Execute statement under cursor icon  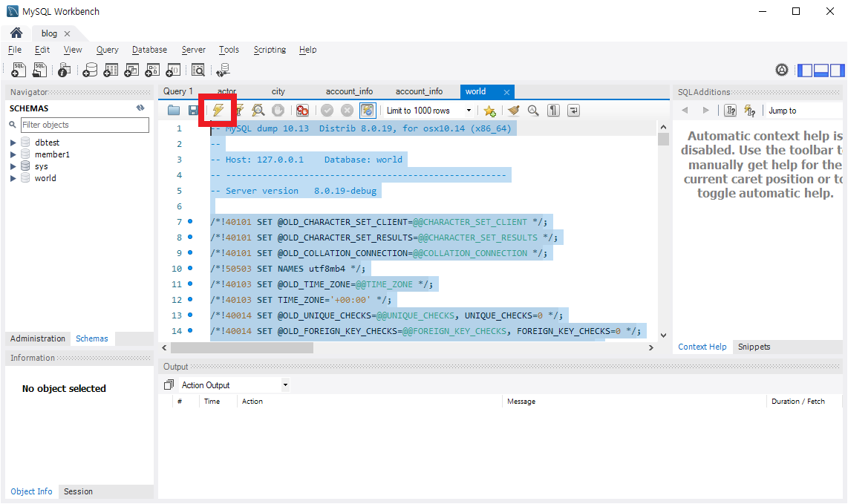coord(238,111)
